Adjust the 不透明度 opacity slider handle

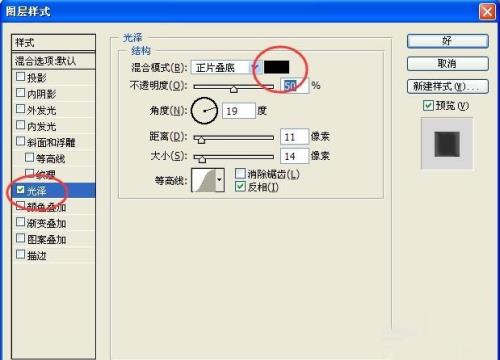(x=234, y=89)
